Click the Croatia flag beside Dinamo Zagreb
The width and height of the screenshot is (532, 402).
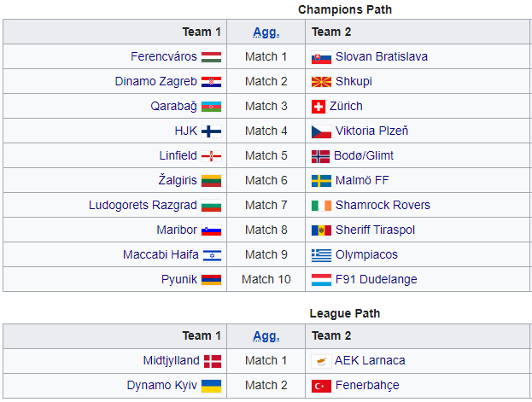(x=211, y=82)
